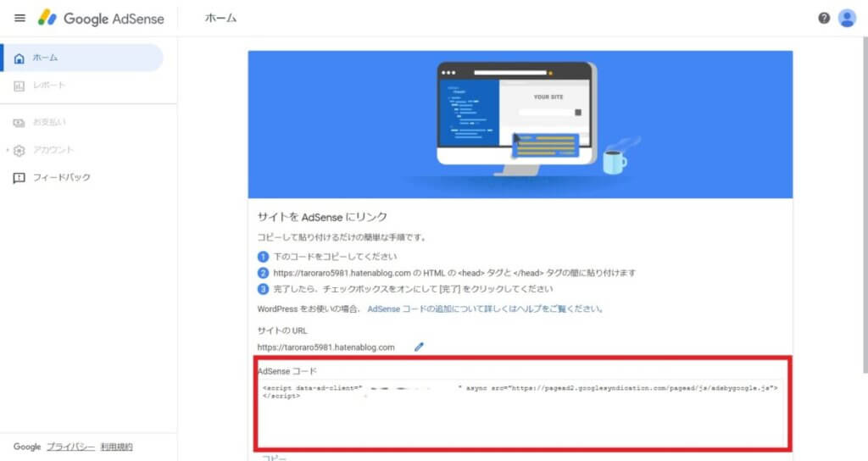Click the site URL taroraro5981.hatenablog.com text
The width and height of the screenshot is (868, 461).
(x=326, y=347)
